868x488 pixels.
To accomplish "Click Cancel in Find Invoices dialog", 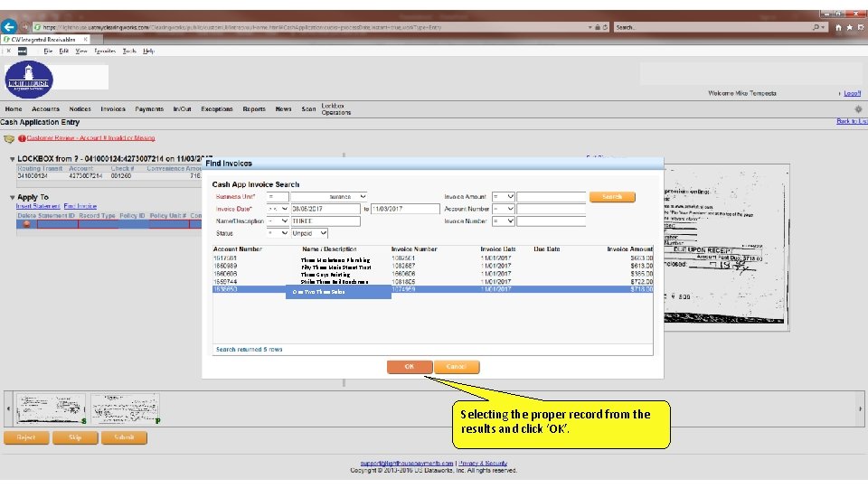I will [456, 366].
